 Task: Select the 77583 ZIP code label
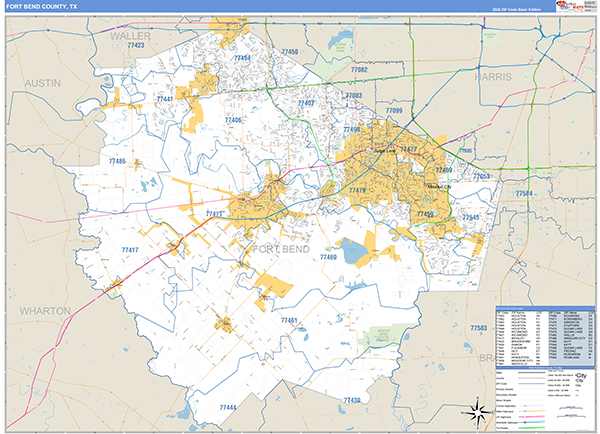479,327
